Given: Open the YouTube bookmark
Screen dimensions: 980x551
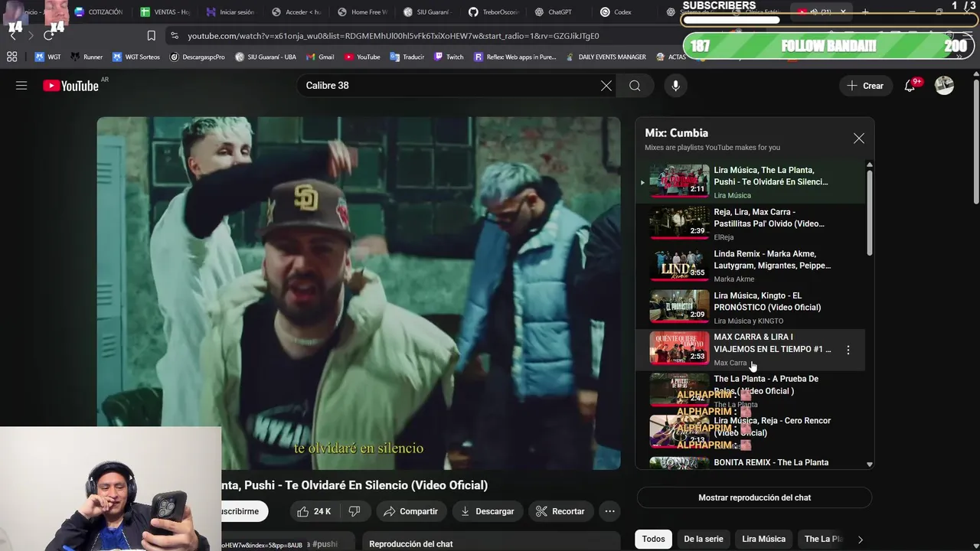Looking at the screenshot, I should (x=362, y=57).
